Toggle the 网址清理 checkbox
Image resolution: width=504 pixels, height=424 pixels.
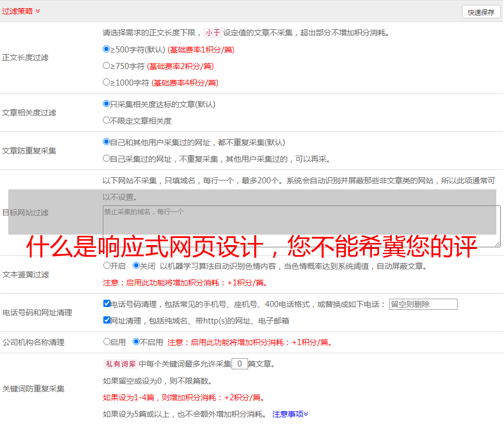tap(107, 320)
